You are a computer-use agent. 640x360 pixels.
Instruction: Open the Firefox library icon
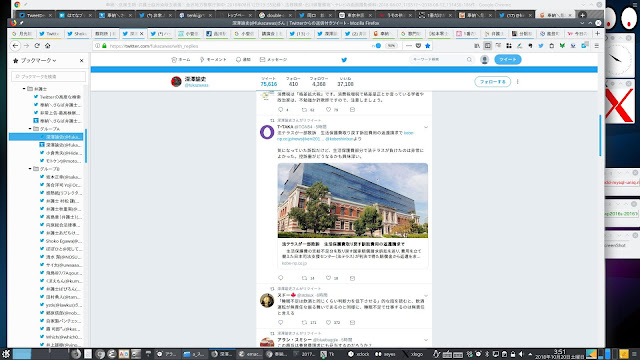477,46
